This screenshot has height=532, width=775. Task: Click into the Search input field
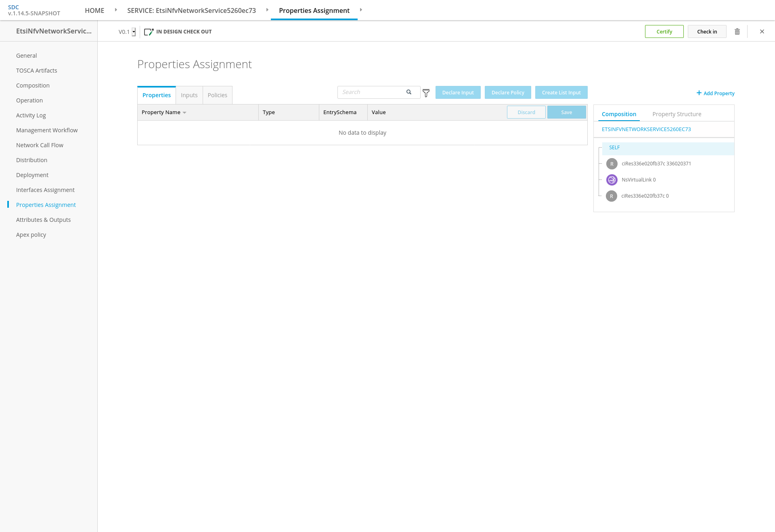point(371,92)
